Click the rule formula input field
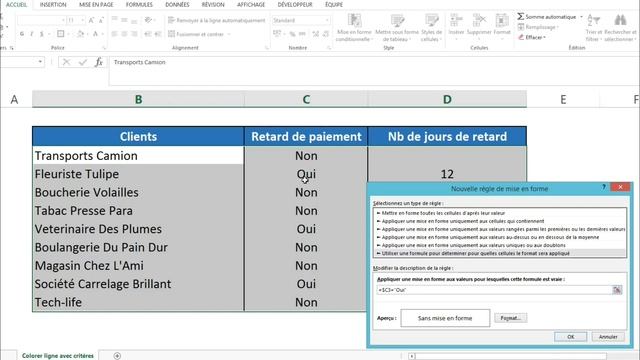The height and width of the screenshot is (360, 640). click(494, 290)
